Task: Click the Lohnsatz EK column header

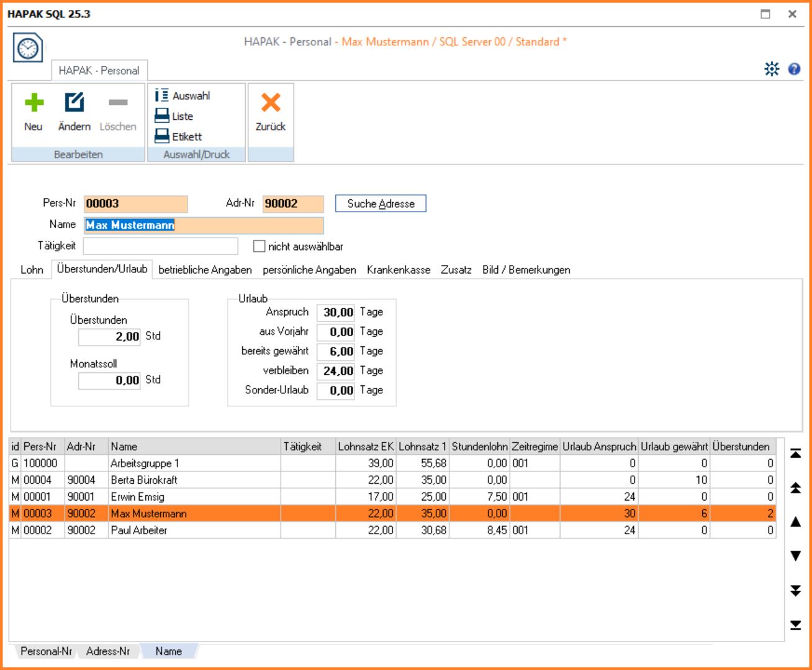Action: 365,447
